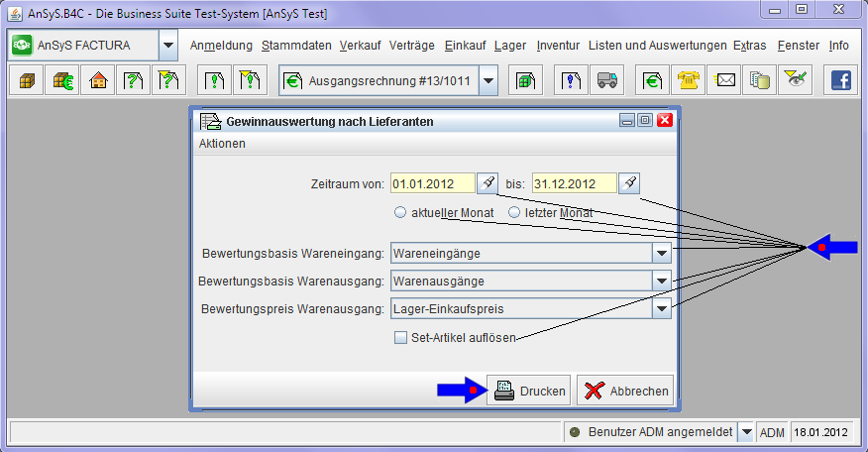Click the brown package box toolbar icon

pos(27,80)
